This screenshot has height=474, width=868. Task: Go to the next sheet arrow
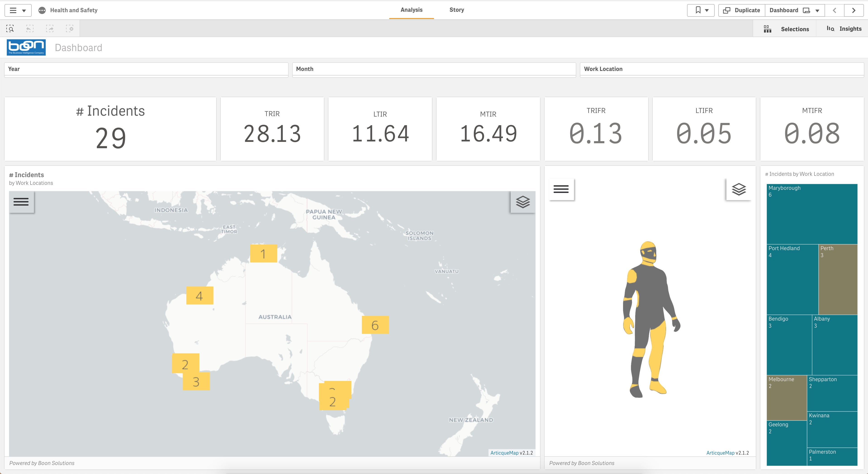pos(854,10)
